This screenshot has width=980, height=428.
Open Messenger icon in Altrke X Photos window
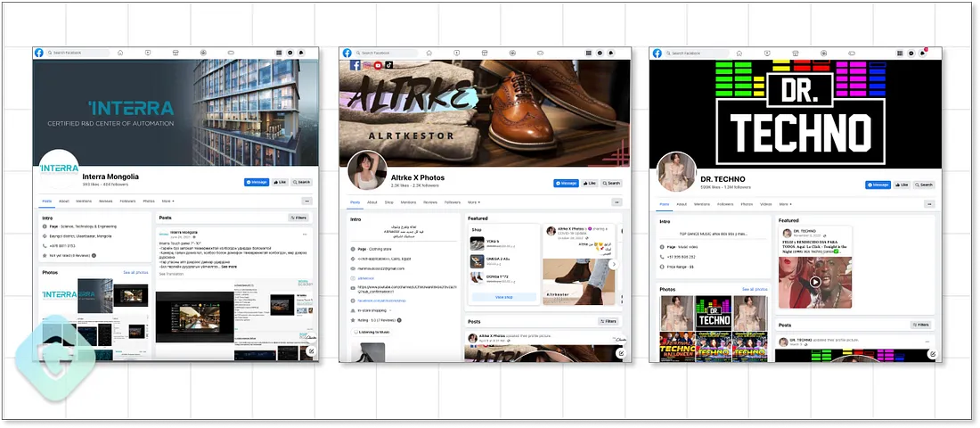[600, 53]
